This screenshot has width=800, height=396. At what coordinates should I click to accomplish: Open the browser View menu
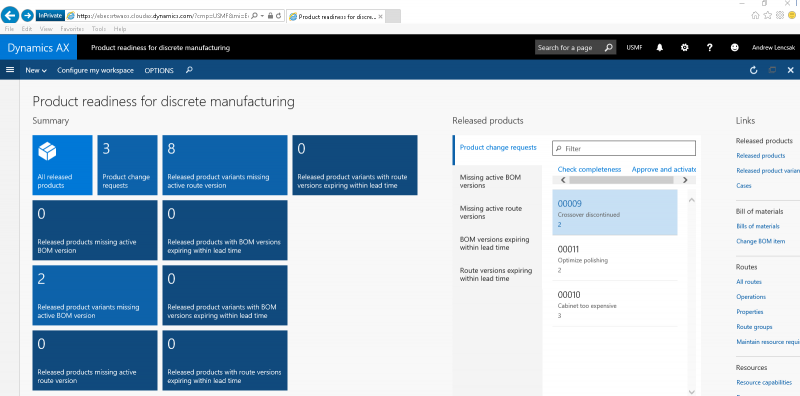[46, 29]
